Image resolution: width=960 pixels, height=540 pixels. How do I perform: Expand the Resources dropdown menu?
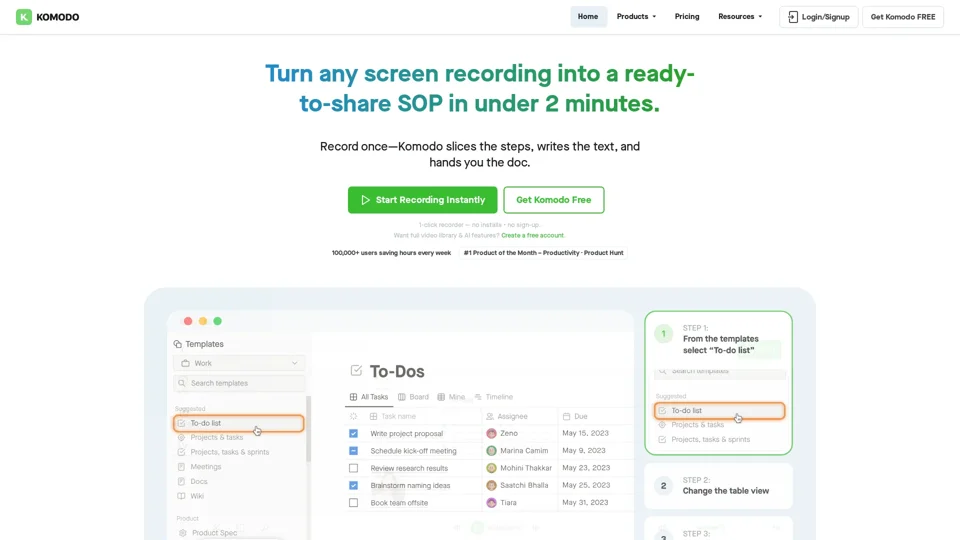[740, 17]
